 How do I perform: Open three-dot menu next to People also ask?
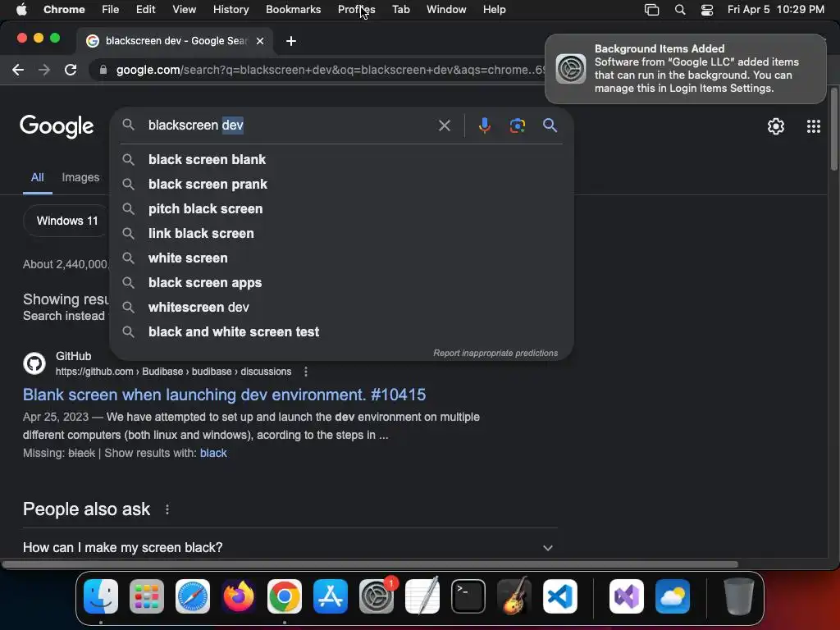(167, 509)
